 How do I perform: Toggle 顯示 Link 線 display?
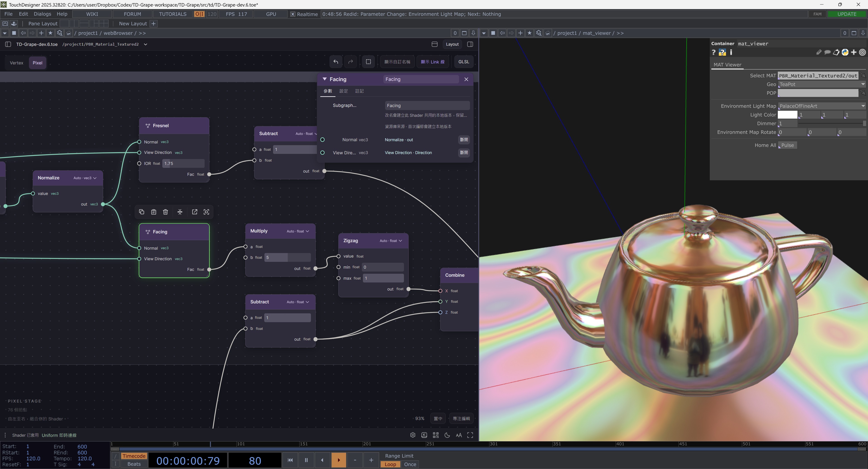click(x=433, y=62)
